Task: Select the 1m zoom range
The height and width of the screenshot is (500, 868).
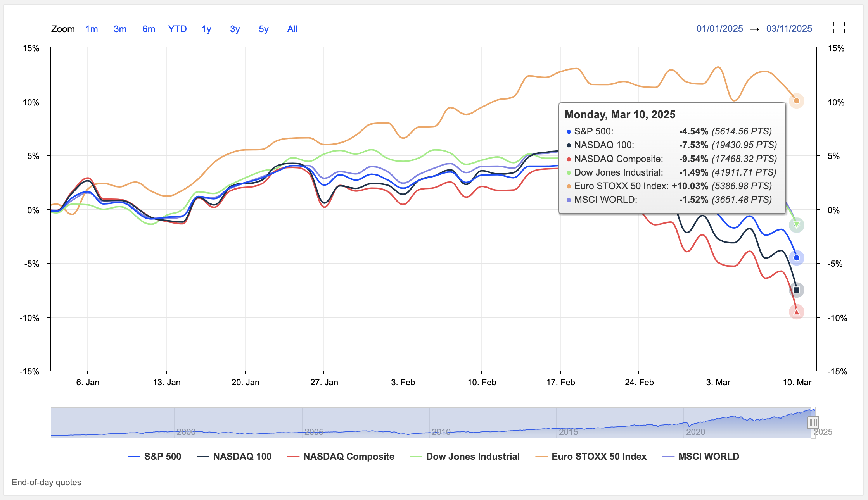Action: 92,29
